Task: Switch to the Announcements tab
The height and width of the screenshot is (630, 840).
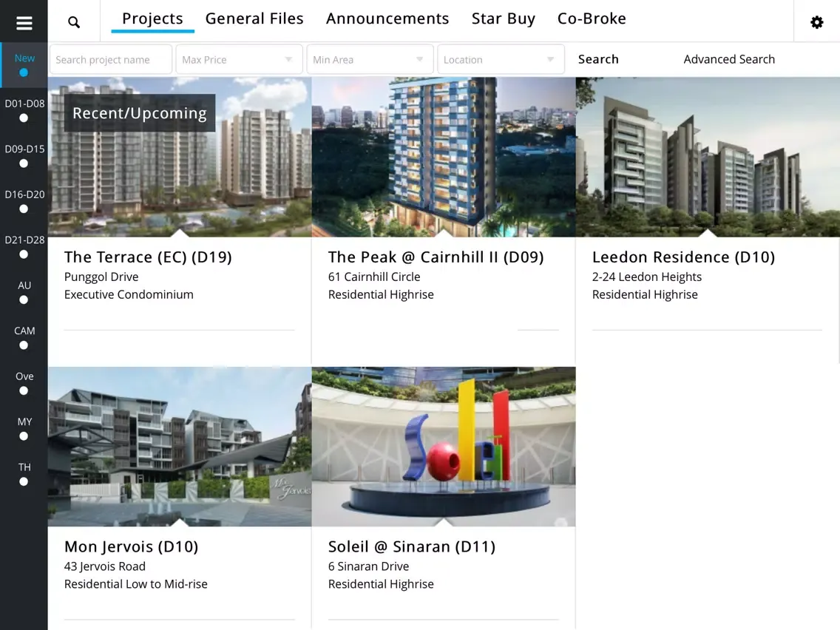Action: coord(387,18)
